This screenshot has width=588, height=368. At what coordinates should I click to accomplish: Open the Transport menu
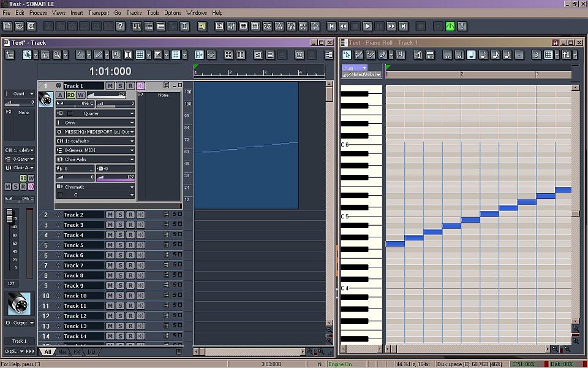pyautogui.click(x=99, y=13)
